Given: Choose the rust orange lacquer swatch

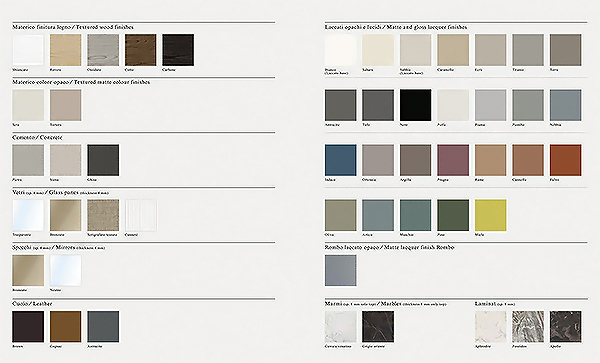Looking at the screenshot, I should coord(565,160).
